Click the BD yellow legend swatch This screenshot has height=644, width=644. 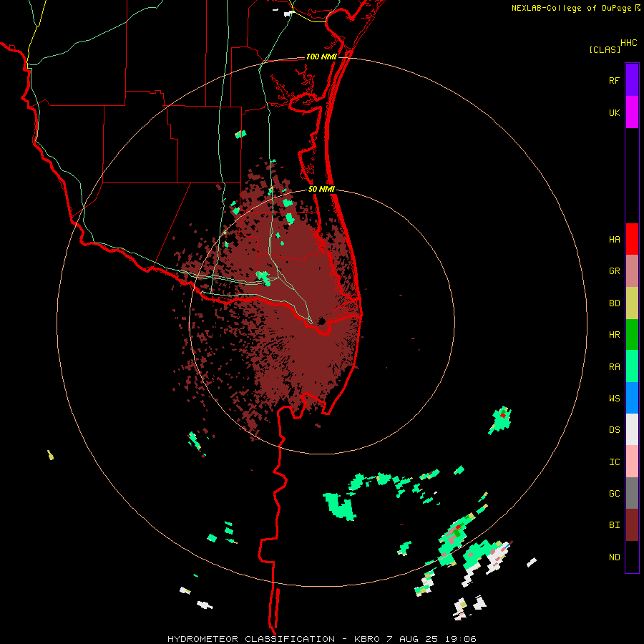[632, 303]
